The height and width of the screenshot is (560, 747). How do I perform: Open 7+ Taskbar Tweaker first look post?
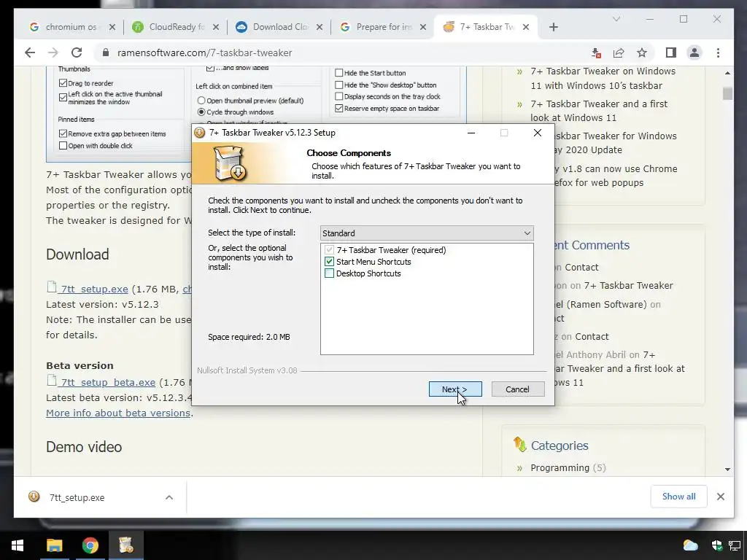pyautogui.click(x=600, y=111)
